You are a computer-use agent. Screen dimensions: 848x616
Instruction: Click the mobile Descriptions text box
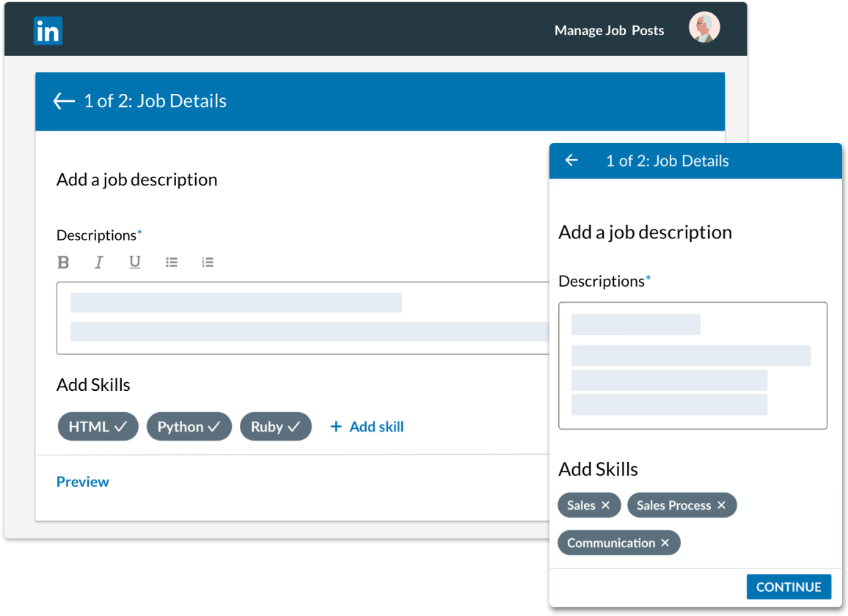[x=692, y=365]
